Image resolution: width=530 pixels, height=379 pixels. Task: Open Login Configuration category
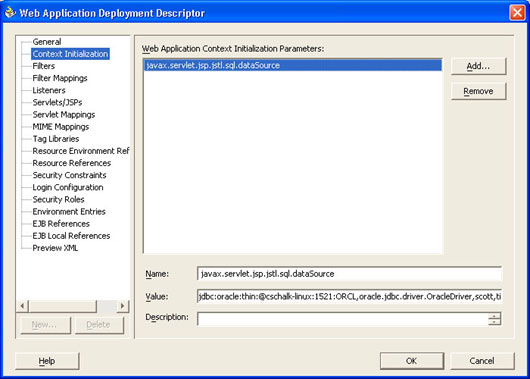coord(68,187)
